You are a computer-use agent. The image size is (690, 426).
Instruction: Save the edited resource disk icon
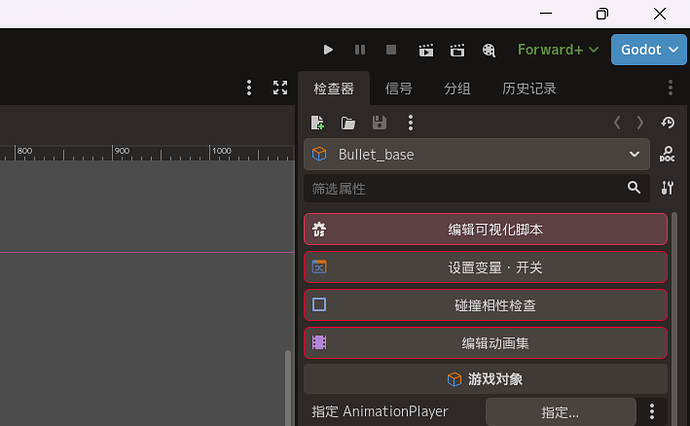point(379,123)
